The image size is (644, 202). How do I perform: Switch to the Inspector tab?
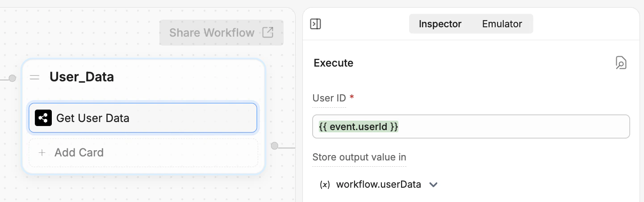(x=440, y=24)
